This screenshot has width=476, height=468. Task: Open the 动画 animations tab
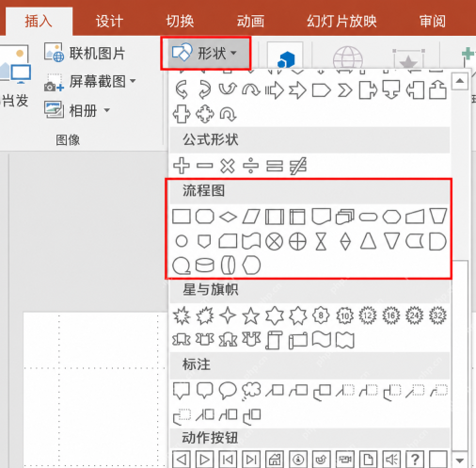(x=250, y=22)
